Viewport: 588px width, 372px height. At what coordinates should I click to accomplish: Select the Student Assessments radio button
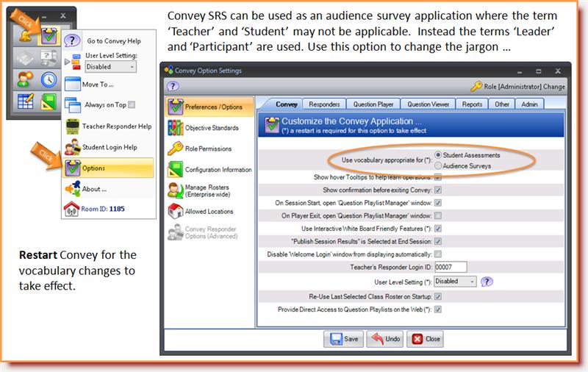coord(438,155)
